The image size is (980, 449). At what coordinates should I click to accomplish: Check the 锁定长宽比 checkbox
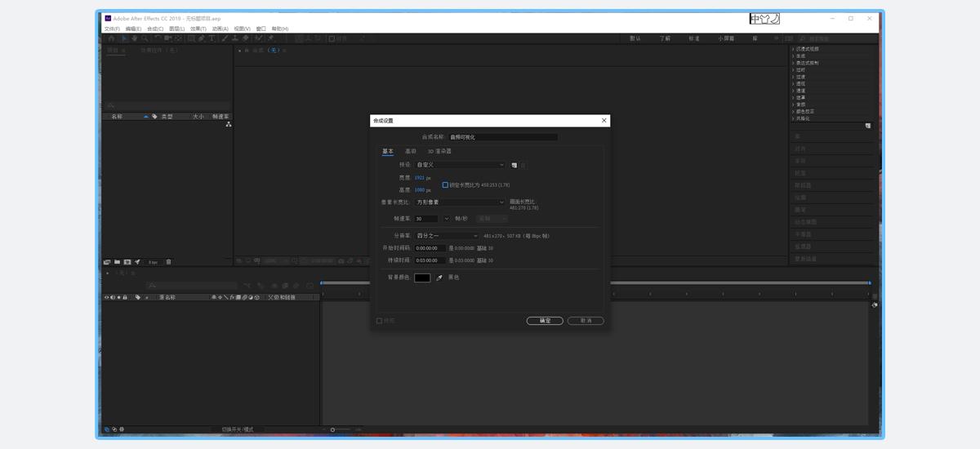coord(445,185)
